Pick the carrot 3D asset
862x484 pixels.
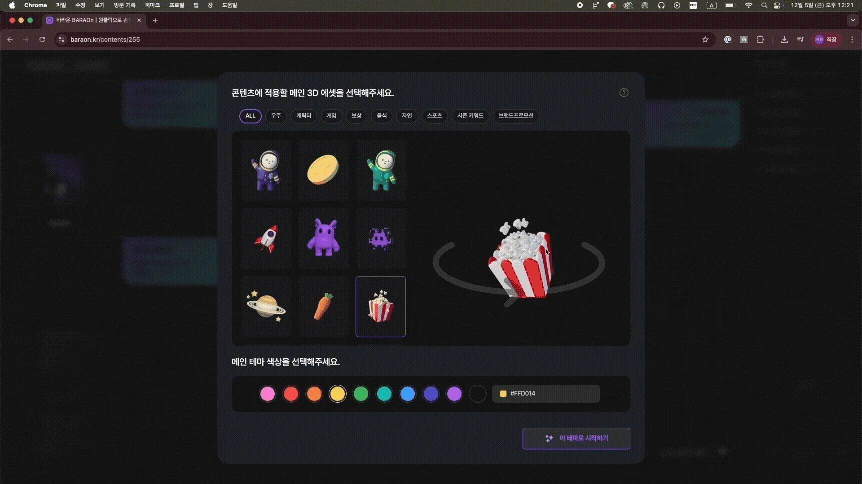(323, 306)
